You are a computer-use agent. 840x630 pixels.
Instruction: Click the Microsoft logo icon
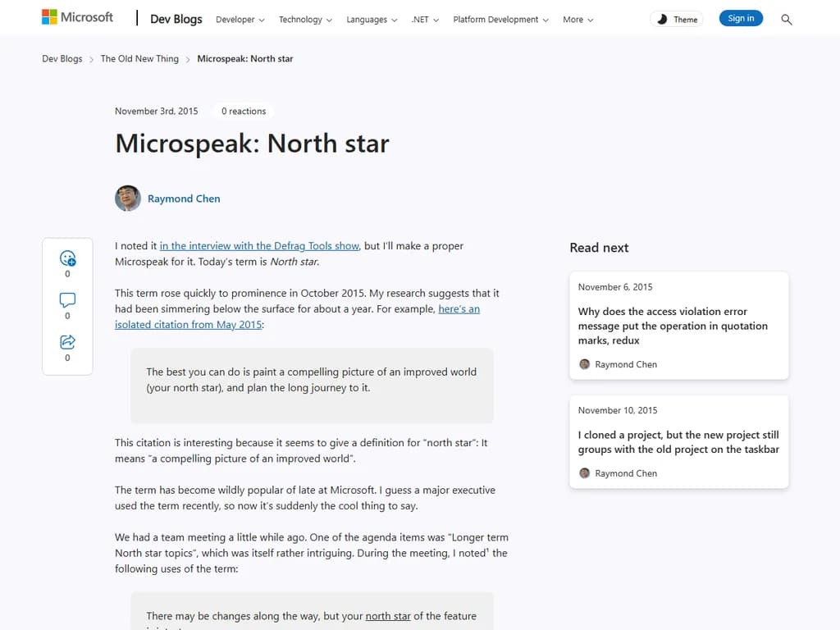[50, 17]
